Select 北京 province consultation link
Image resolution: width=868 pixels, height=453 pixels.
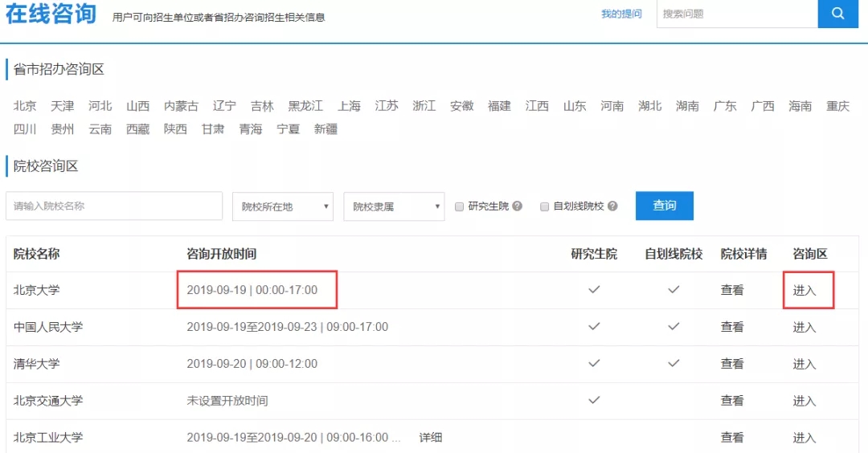click(x=25, y=106)
